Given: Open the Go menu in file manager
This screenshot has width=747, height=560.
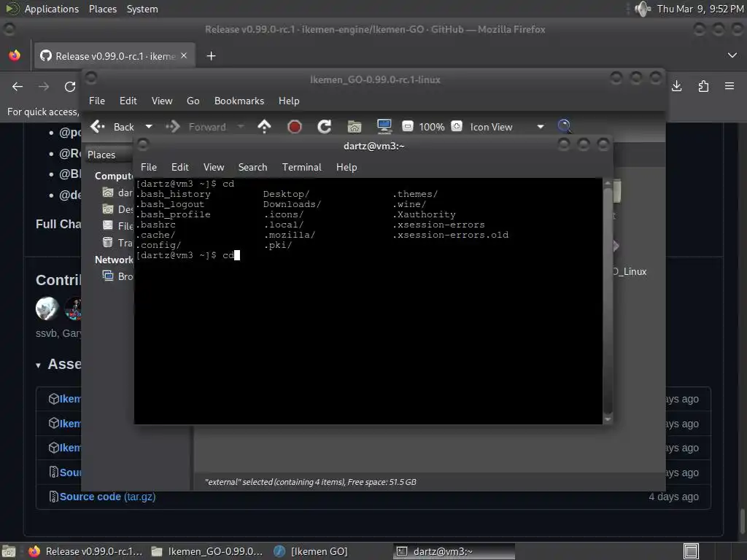Looking at the screenshot, I should (193, 101).
